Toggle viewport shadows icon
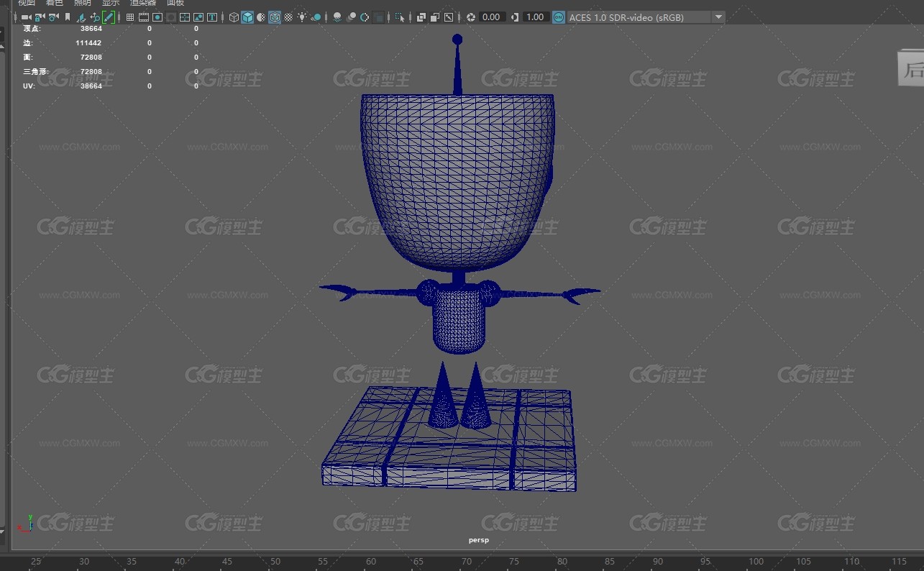The image size is (924, 571). (316, 17)
